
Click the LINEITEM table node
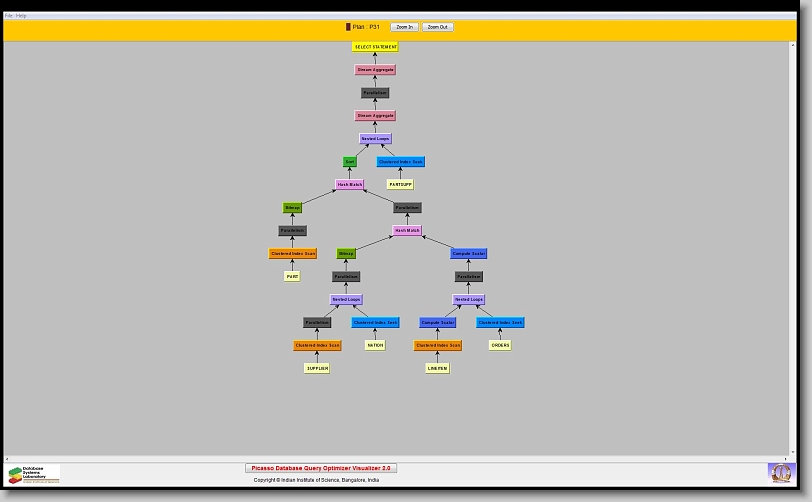click(x=437, y=368)
